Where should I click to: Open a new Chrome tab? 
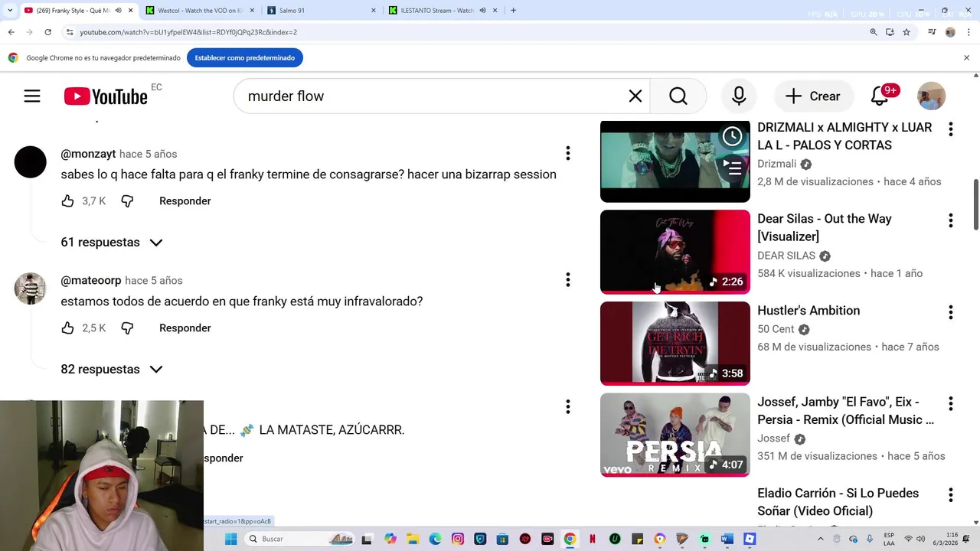click(x=513, y=11)
